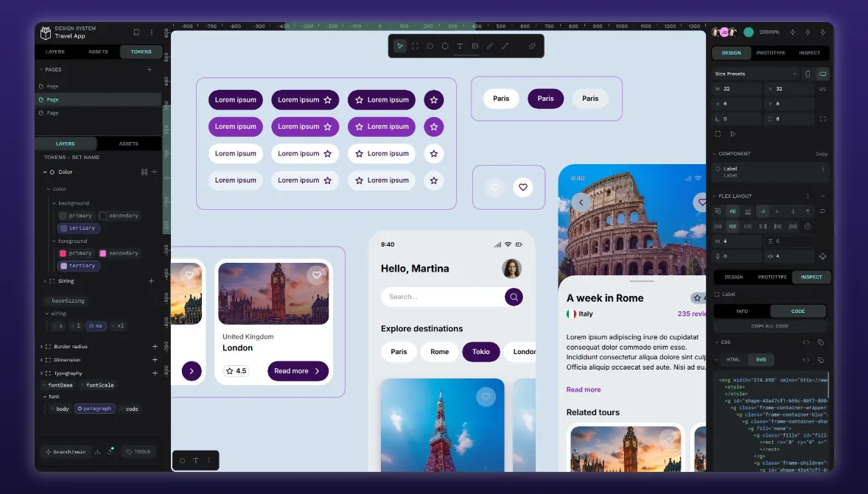Expand the Sizing token set
Screen dimensions: 868x494
tap(45, 281)
